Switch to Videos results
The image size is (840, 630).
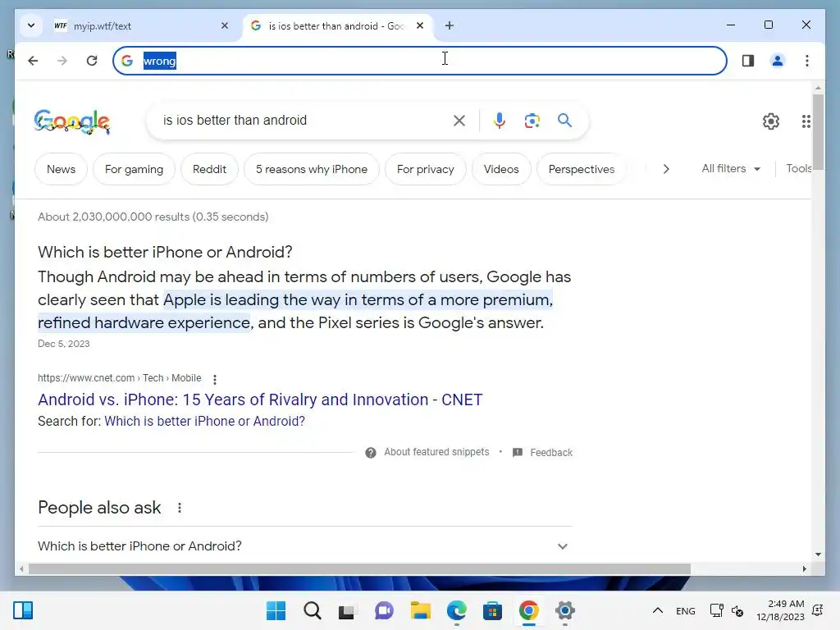tap(501, 169)
